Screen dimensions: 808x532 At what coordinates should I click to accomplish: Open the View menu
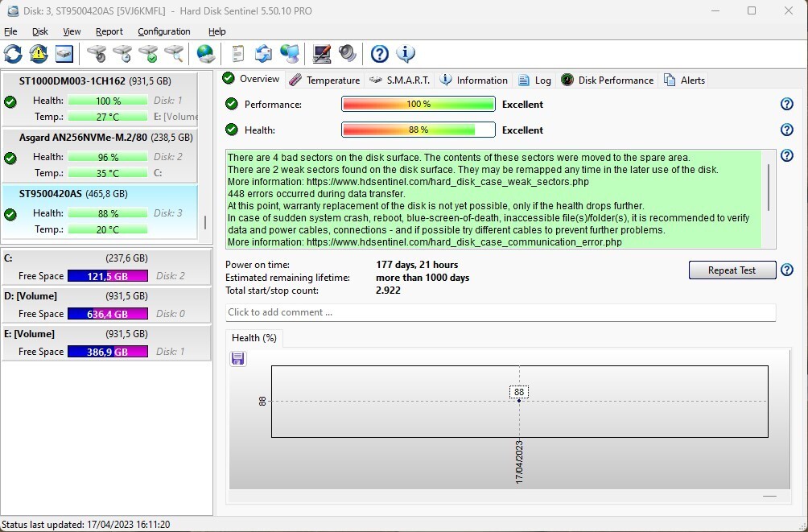point(72,31)
